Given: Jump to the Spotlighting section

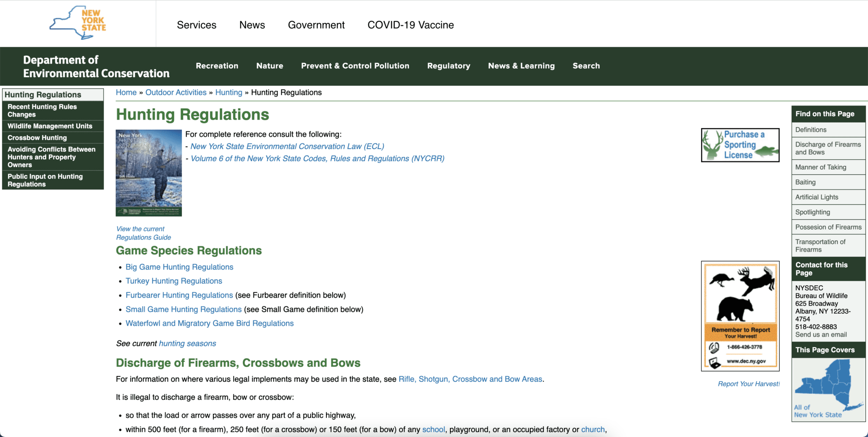Looking at the screenshot, I should coord(812,212).
